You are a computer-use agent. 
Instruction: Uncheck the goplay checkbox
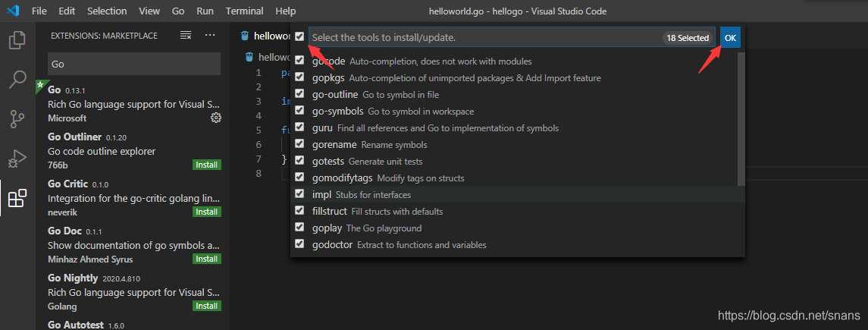pyautogui.click(x=299, y=227)
